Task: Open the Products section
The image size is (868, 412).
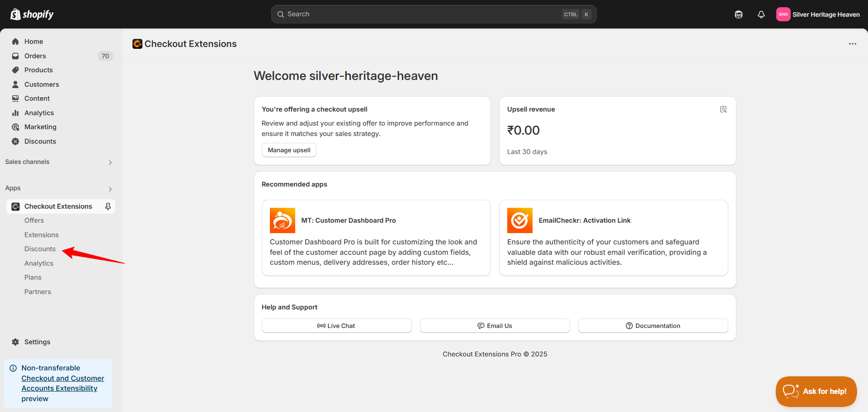Action: tap(38, 70)
